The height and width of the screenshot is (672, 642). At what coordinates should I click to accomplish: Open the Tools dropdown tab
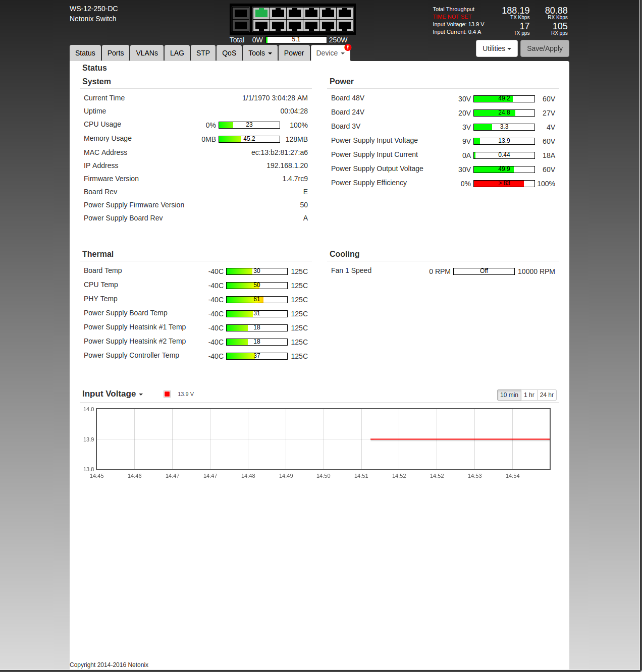coord(260,53)
